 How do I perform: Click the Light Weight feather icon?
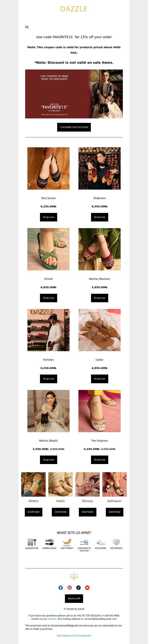point(67,542)
